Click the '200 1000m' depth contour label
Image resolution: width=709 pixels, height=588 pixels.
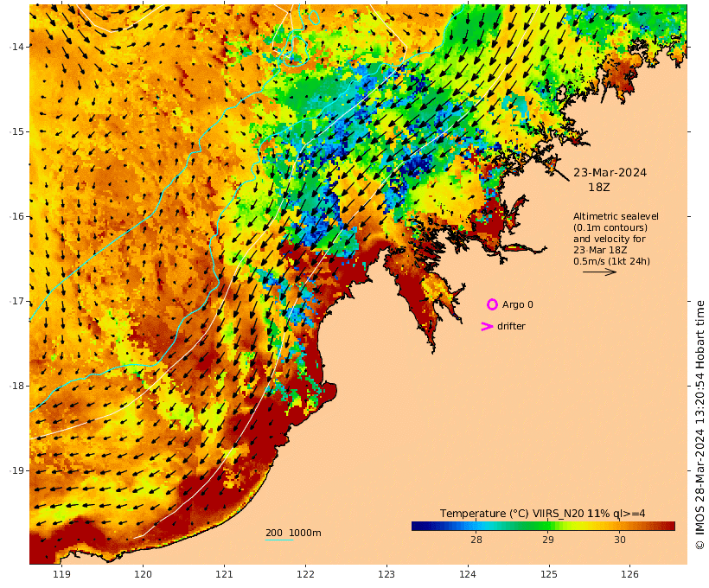point(293,533)
